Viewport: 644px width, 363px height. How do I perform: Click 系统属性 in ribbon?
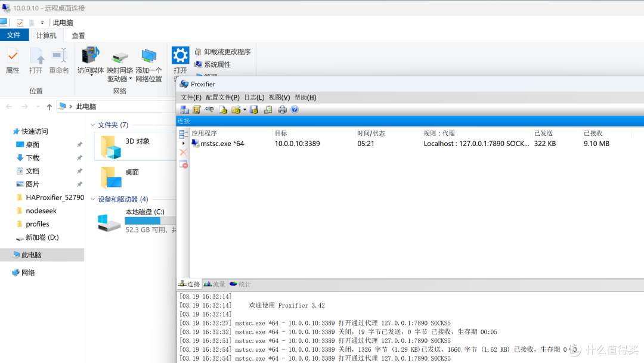(213, 64)
